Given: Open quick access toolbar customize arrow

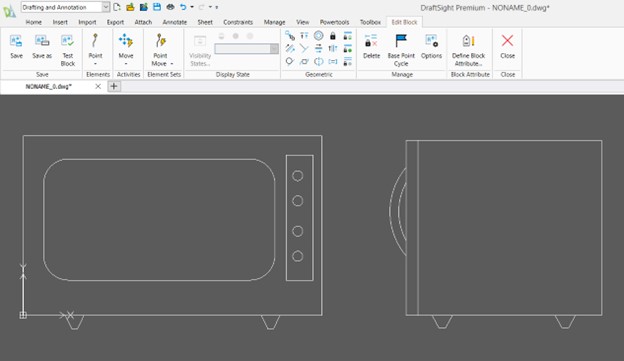Looking at the screenshot, I should click(x=216, y=7).
